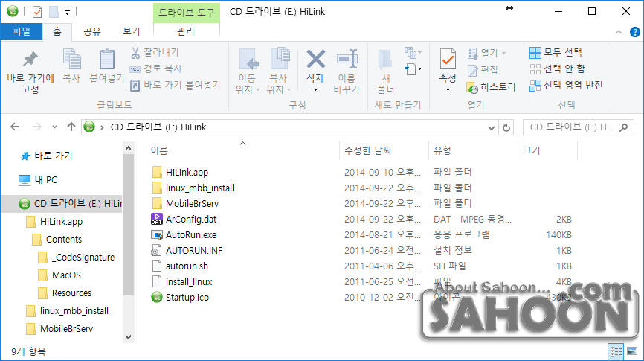Click the Forward navigation arrow
Screen dimensions: 644x361
pyautogui.click(x=37, y=127)
